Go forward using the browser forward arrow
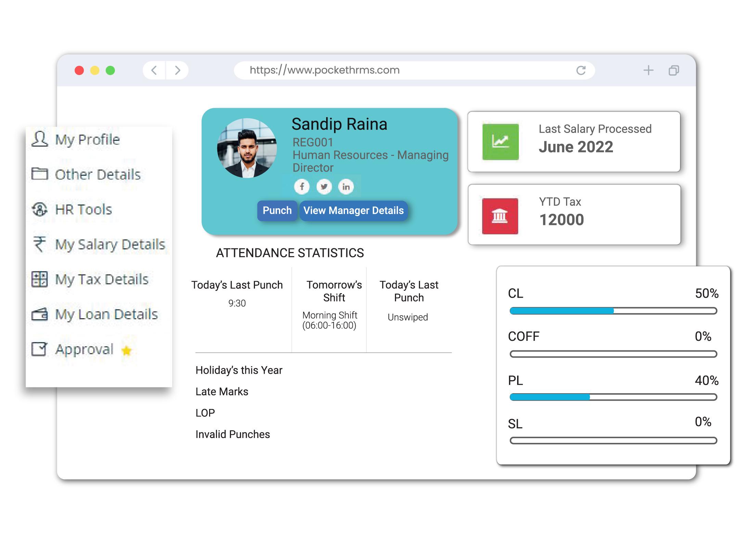The height and width of the screenshot is (534, 756). pos(177,70)
